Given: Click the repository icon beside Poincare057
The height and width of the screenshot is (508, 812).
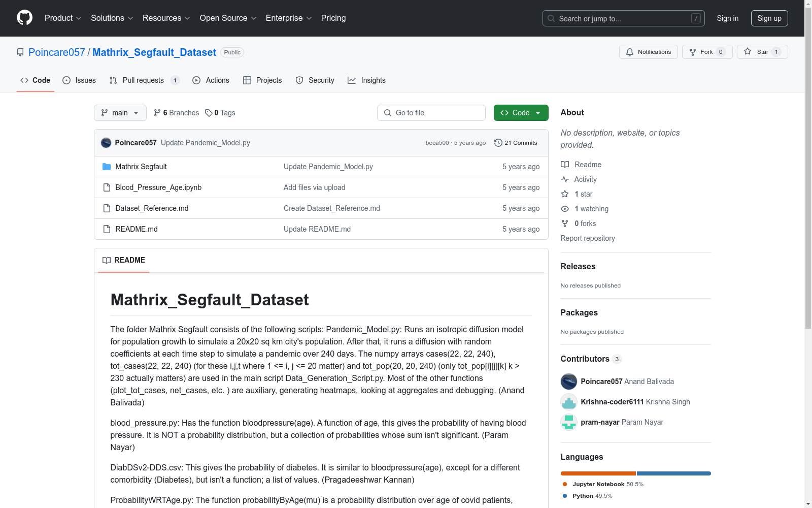Looking at the screenshot, I should tap(20, 52).
